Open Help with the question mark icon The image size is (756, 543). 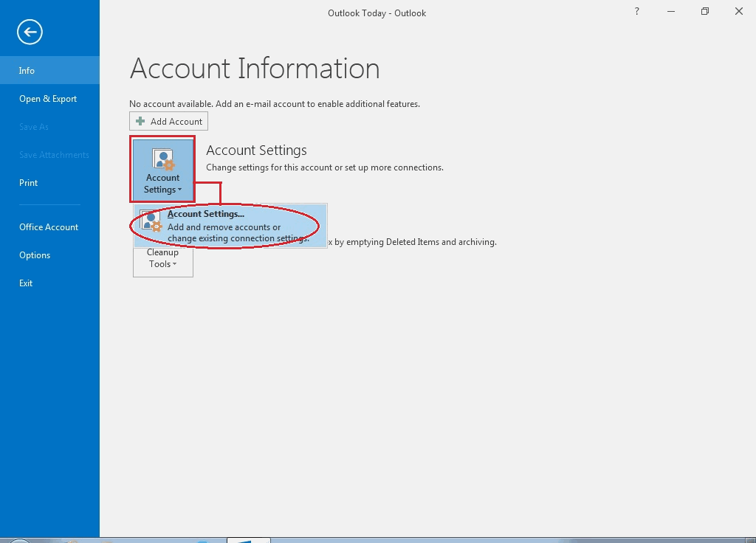(x=637, y=12)
